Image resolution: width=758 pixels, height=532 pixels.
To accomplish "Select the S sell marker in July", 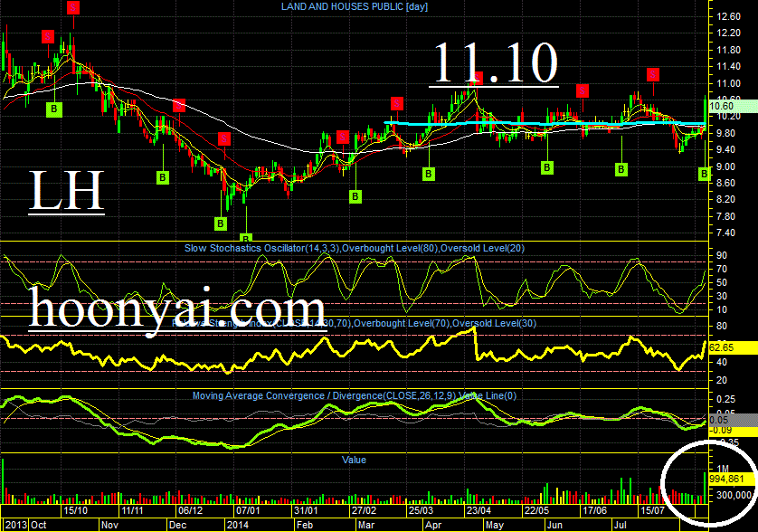I will click(653, 74).
